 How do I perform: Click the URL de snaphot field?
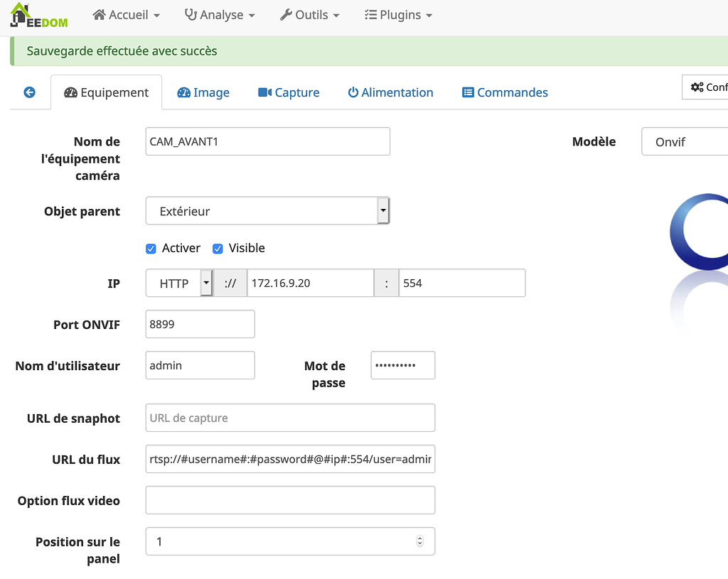[x=290, y=418]
